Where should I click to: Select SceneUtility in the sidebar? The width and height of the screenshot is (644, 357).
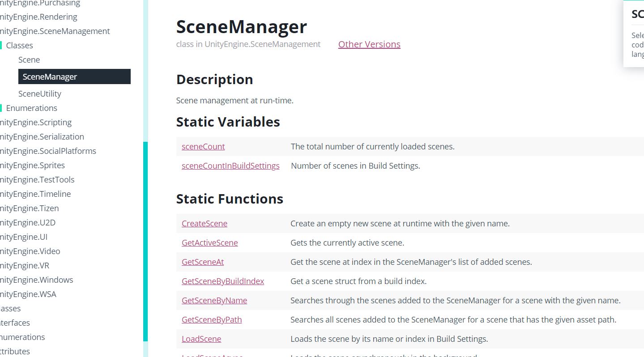point(40,94)
